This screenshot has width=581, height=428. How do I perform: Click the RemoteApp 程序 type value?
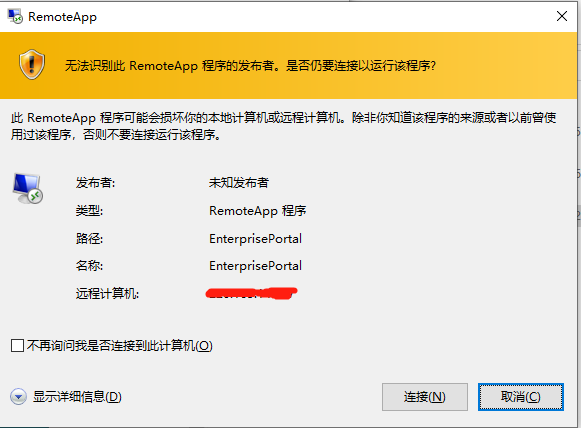coord(258,210)
